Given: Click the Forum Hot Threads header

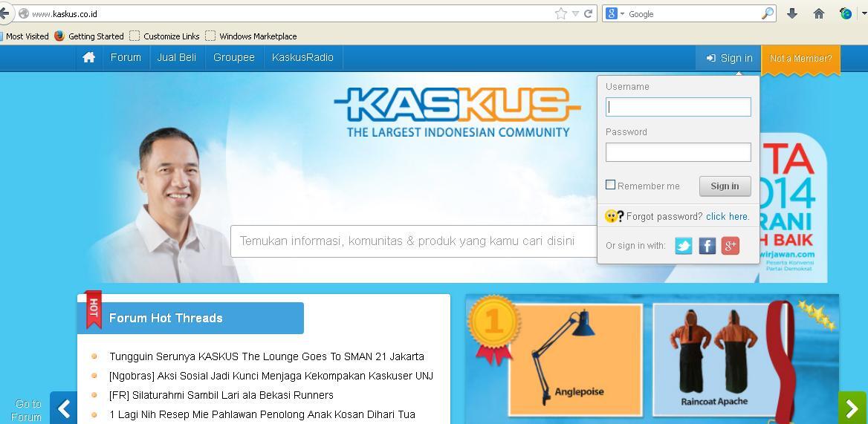Looking at the screenshot, I should (191, 318).
